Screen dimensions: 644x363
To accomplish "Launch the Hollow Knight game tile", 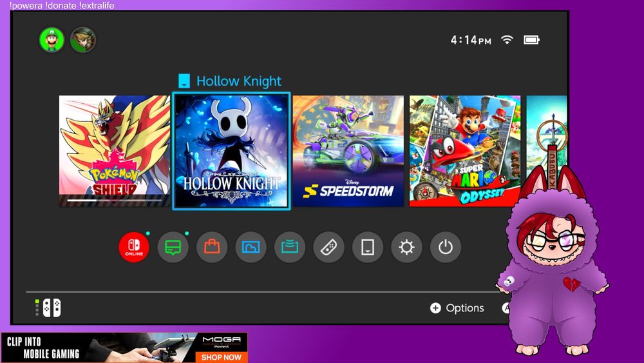I will [x=232, y=151].
